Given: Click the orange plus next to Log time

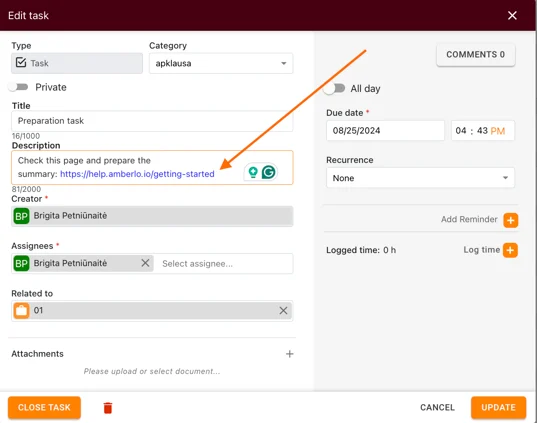Looking at the screenshot, I should (510, 250).
